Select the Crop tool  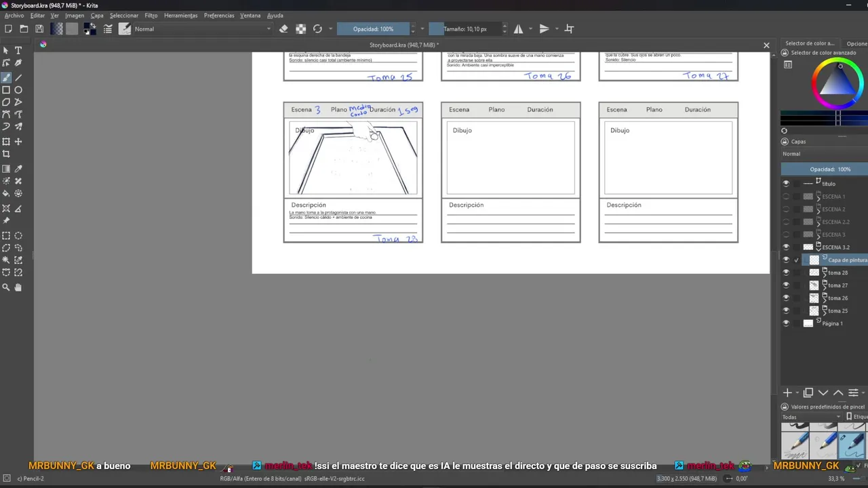[x=6, y=154]
